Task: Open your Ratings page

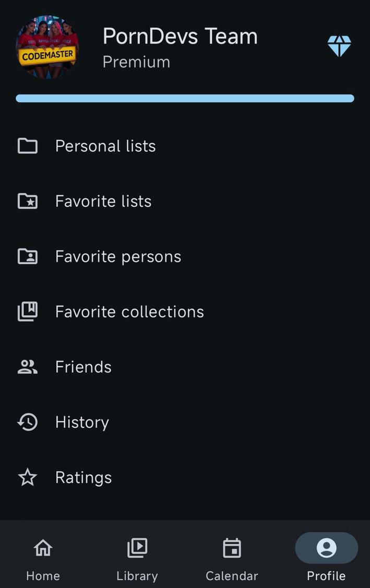Action: point(83,477)
